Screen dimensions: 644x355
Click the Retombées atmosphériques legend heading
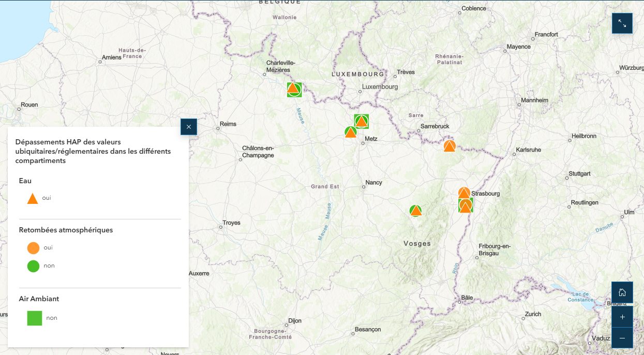pyautogui.click(x=66, y=230)
